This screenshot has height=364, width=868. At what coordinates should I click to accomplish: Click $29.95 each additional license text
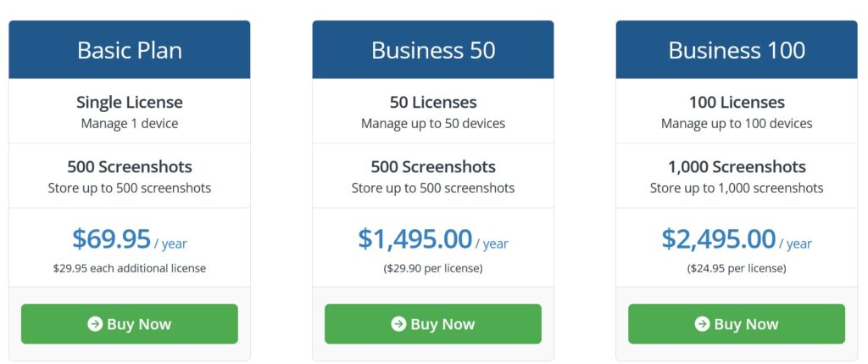tap(130, 268)
